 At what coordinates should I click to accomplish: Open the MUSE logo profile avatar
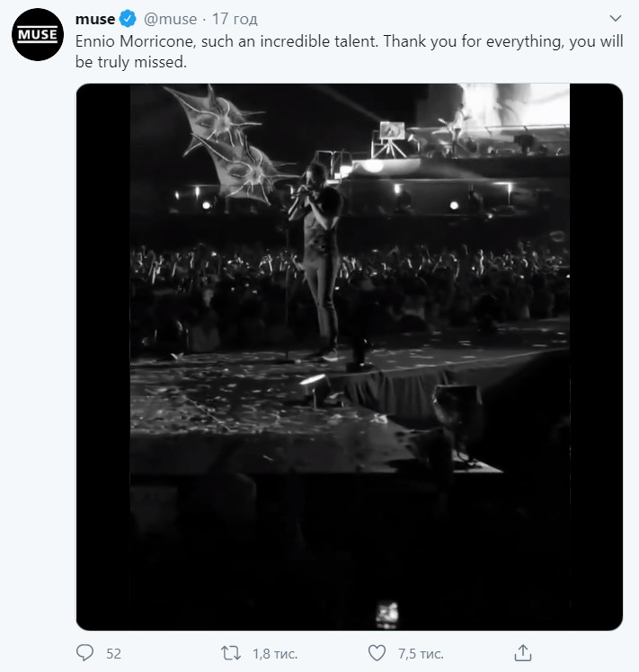coord(37,35)
